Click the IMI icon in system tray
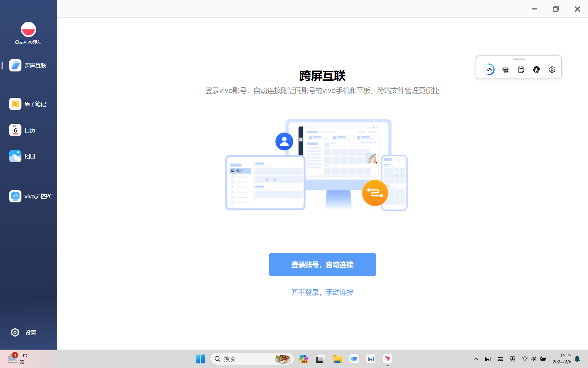The image size is (588, 368). (488, 359)
